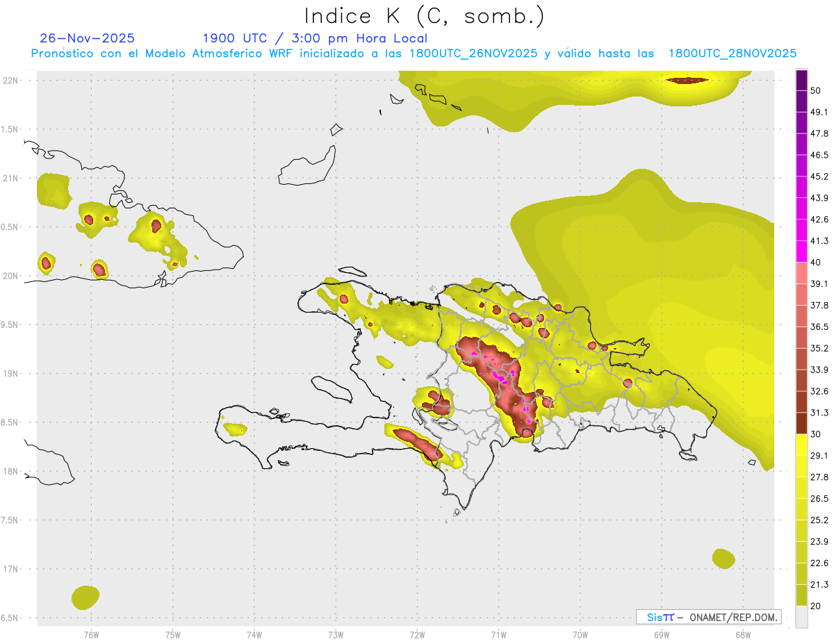This screenshot has height=644, width=834.
Task: Click the 19N latitude axis label
Action: pos(10,374)
